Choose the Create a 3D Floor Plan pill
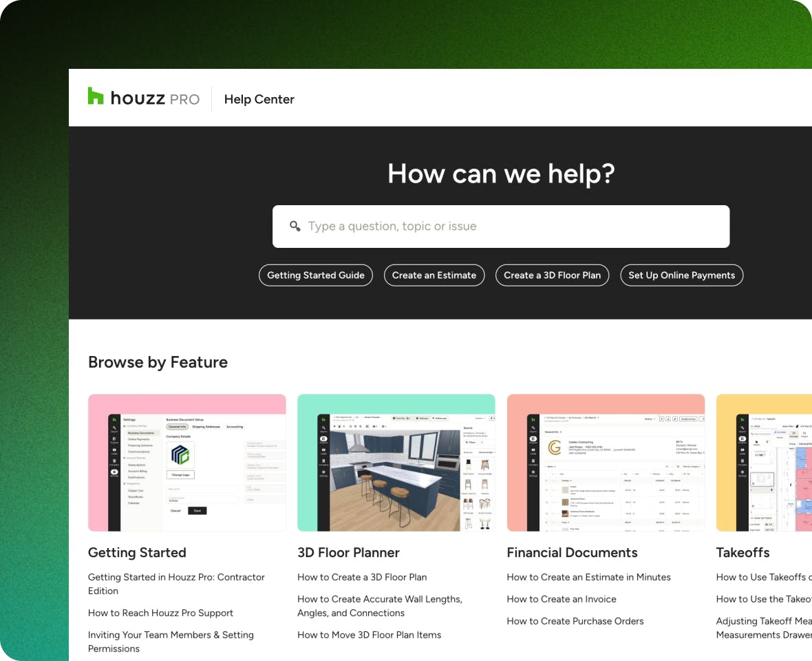The height and width of the screenshot is (661, 812). point(552,275)
